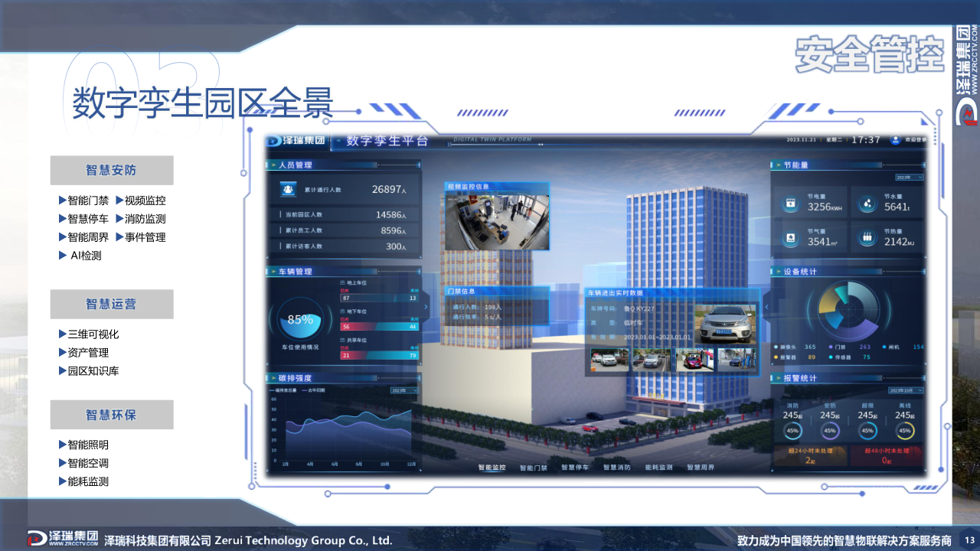Click the 超24小时未处理 alert box
Image resolution: width=980 pixels, height=551 pixels.
pyautogui.click(x=810, y=456)
